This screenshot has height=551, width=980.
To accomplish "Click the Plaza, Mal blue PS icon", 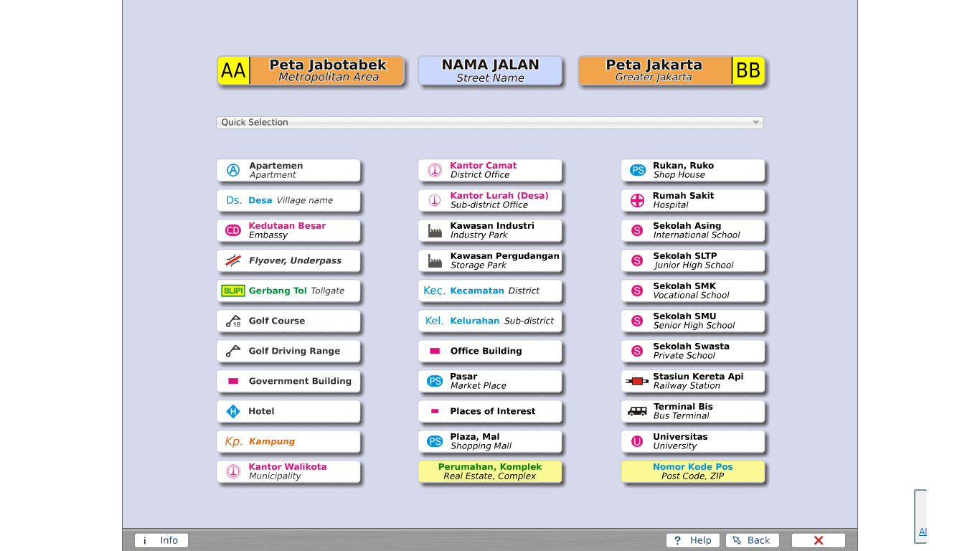I will click(435, 441).
